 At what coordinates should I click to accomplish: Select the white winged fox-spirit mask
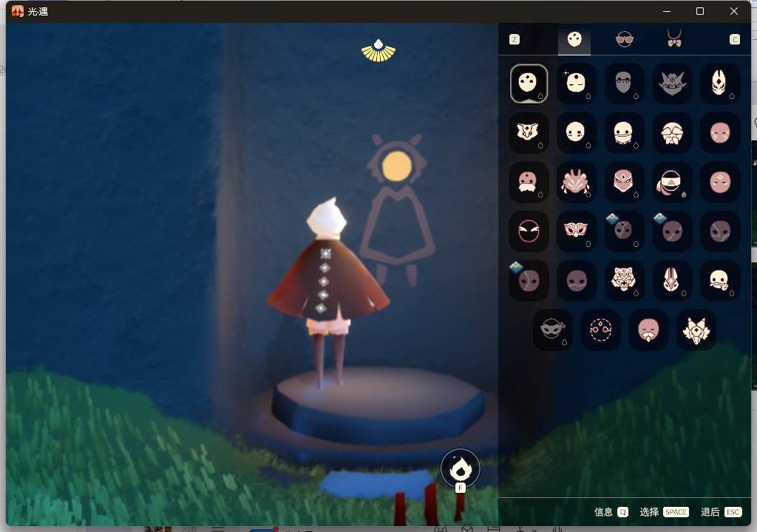pos(696,330)
